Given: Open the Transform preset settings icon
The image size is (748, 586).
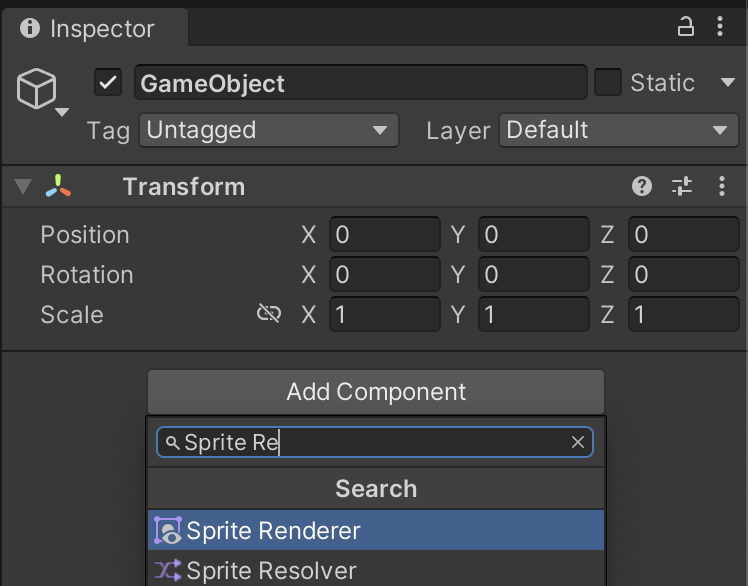Looking at the screenshot, I should [682, 186].
